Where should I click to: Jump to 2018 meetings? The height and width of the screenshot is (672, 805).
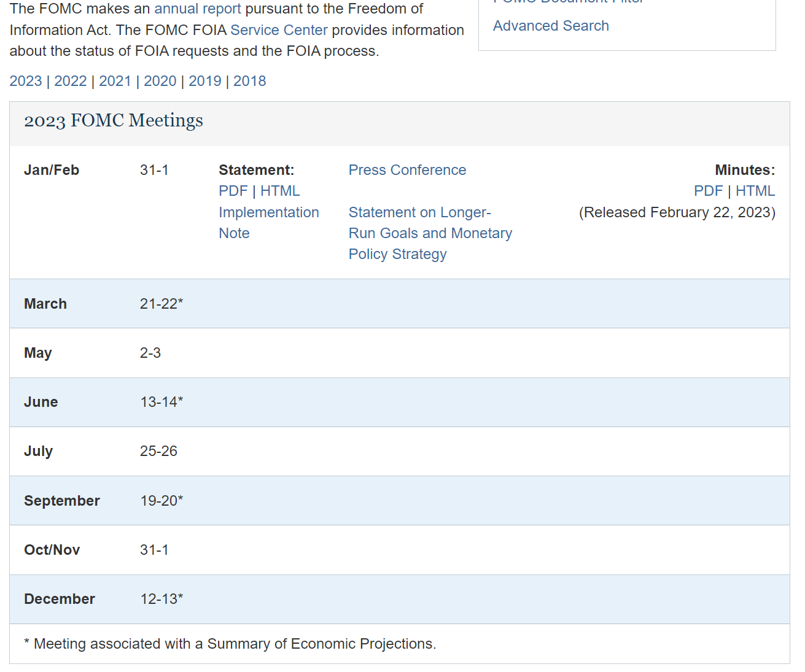250,81
